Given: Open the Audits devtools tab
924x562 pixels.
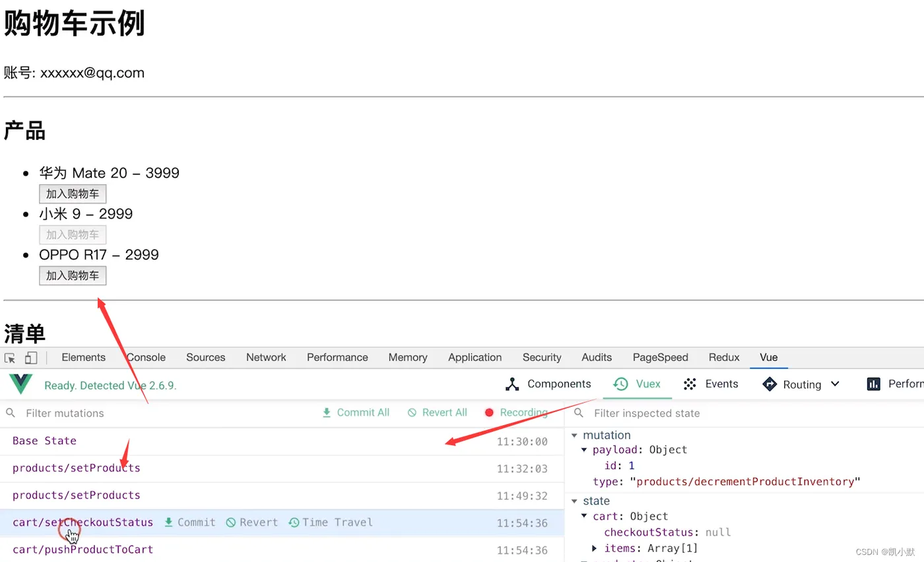Looking at the screenshot, I should [x=597, y=357].
